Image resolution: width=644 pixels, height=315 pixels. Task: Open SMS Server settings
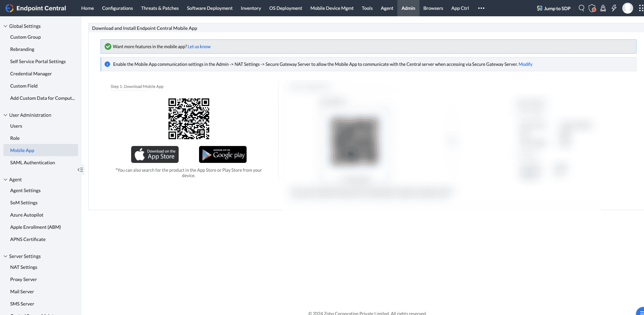(22, 304)
